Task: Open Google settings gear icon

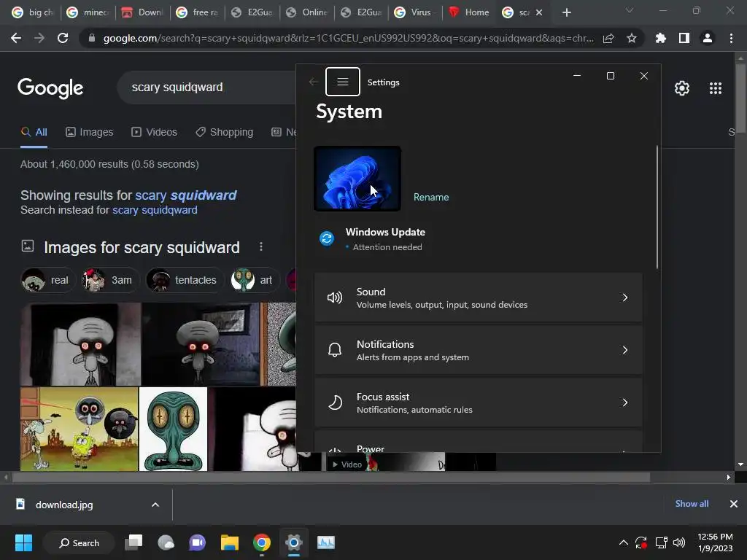Action: click(682, 88)
